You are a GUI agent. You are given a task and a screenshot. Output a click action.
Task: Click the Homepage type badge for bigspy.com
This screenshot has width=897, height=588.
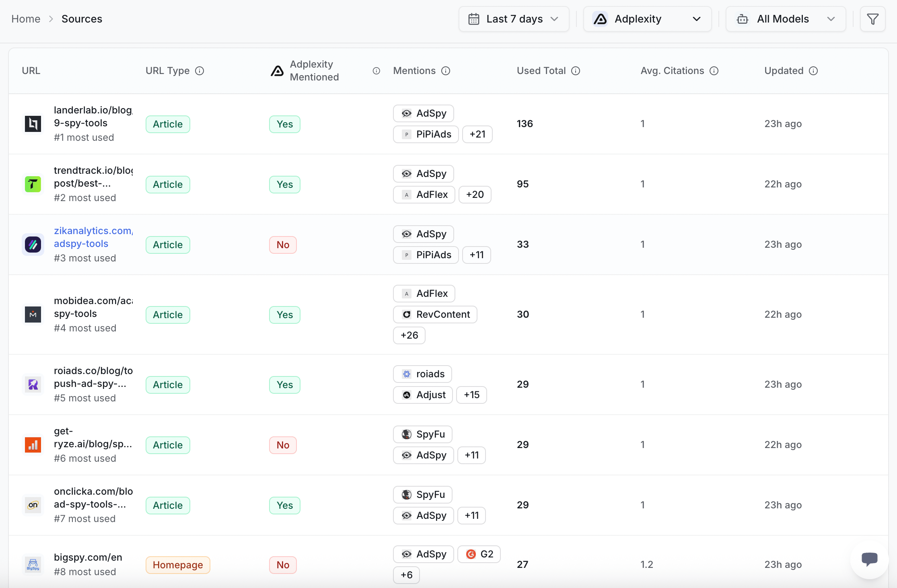[178, 565]
